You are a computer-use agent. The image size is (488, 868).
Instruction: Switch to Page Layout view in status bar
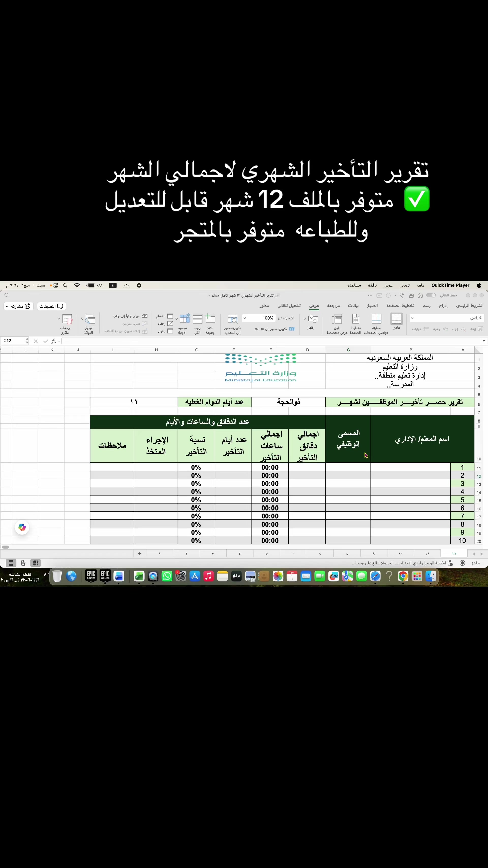(x=23, y=563)
